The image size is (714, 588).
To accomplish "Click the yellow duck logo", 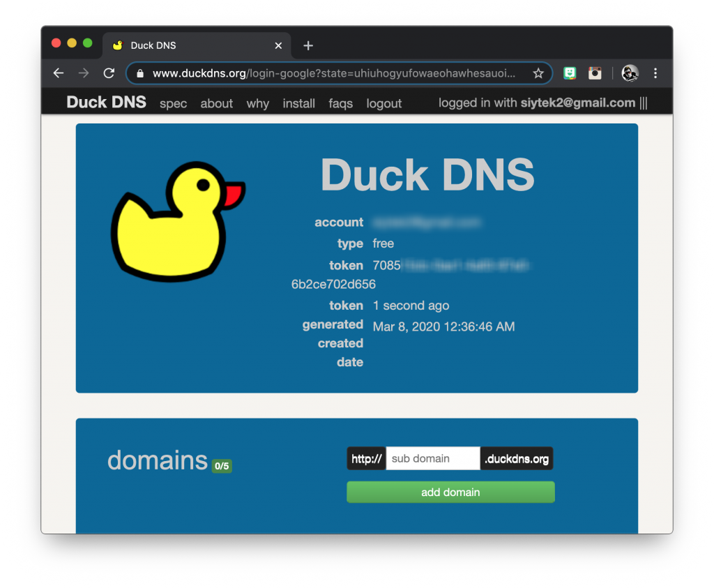I will 178,221.
